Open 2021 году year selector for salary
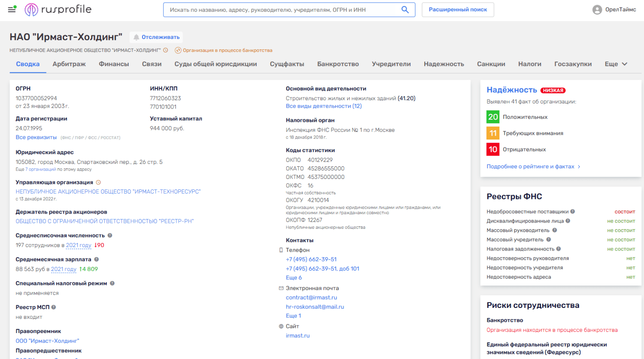This screenshot has height=359, width=644. click(x=64, y=269)
